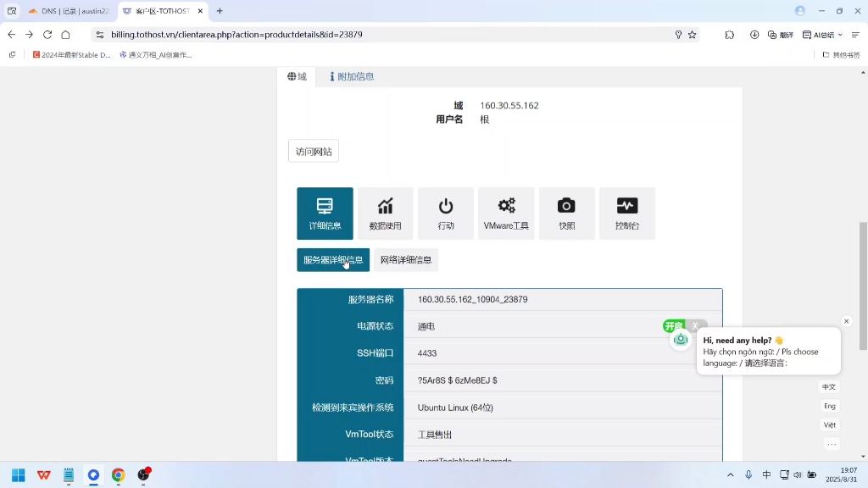Open the browser profile avatar

point(800,10)
